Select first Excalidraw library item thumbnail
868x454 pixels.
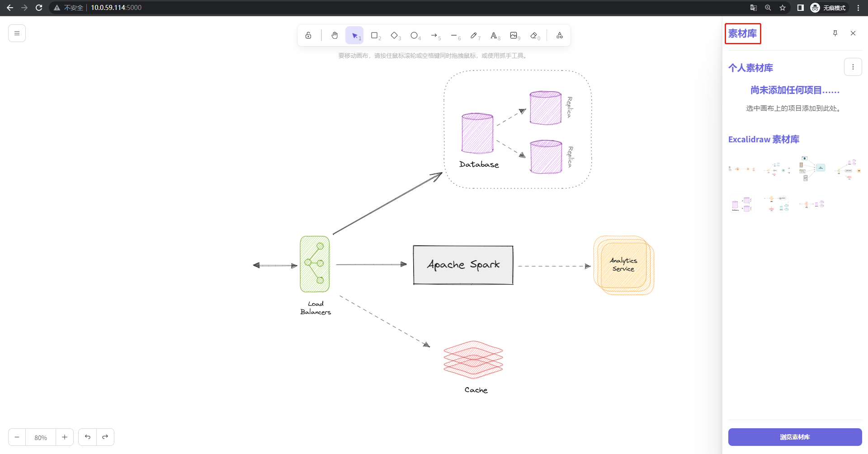pos(742,169)
